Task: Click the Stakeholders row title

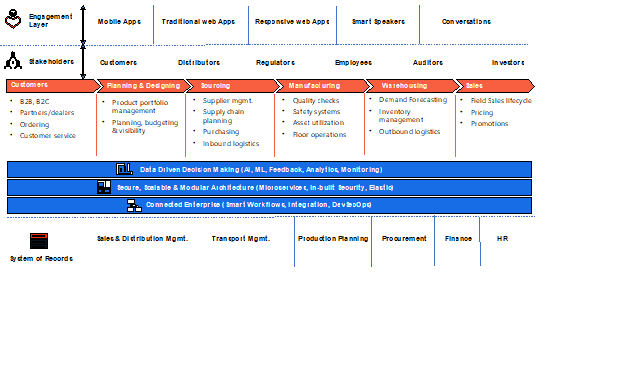Action: click(51, 61)
